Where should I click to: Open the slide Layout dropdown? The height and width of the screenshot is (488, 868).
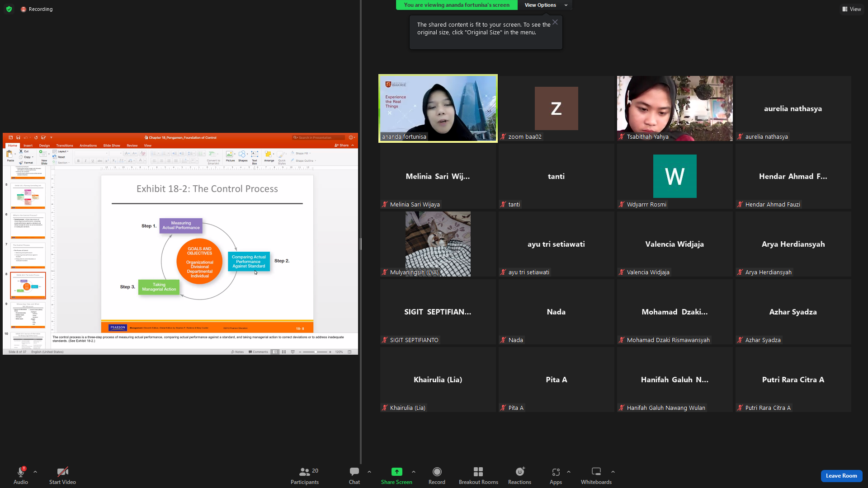click(x=61, y=151)
